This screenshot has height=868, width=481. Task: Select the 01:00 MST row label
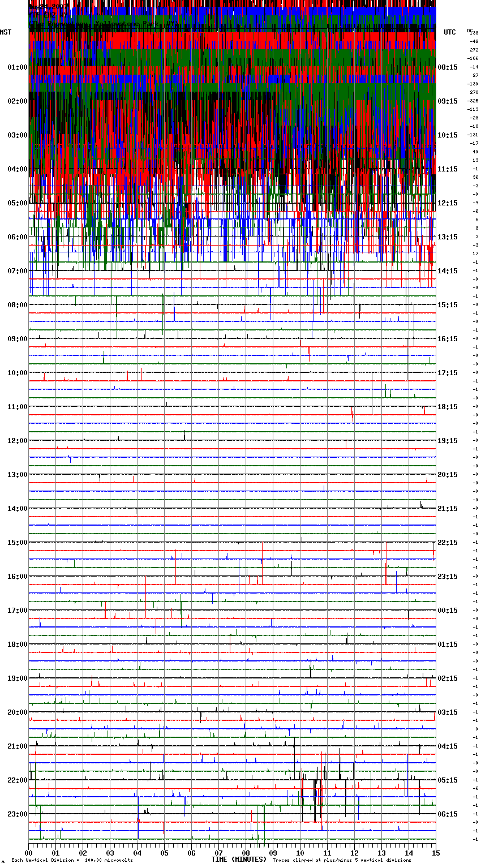[18, 67]
